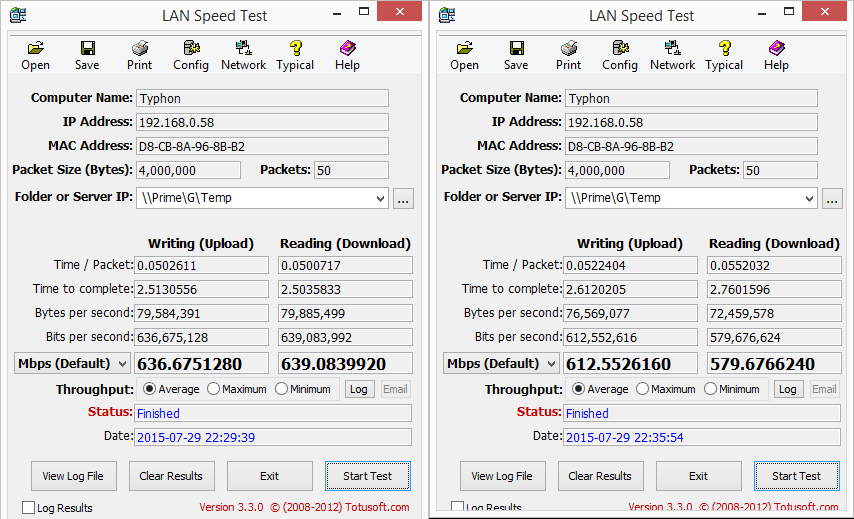Click the Log button in right window
Screen dimensions: 854x519
click(x=789, y=389)
